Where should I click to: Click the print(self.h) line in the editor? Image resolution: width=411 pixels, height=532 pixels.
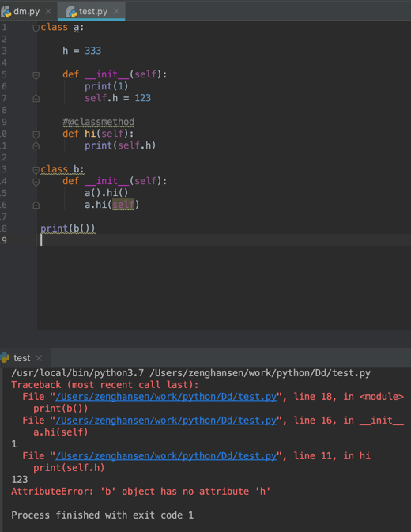[120, 145]
